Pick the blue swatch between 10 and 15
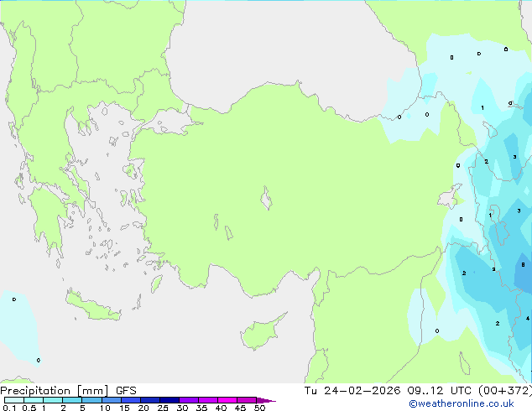Screen dimensions: 532x411 point(111,400)
